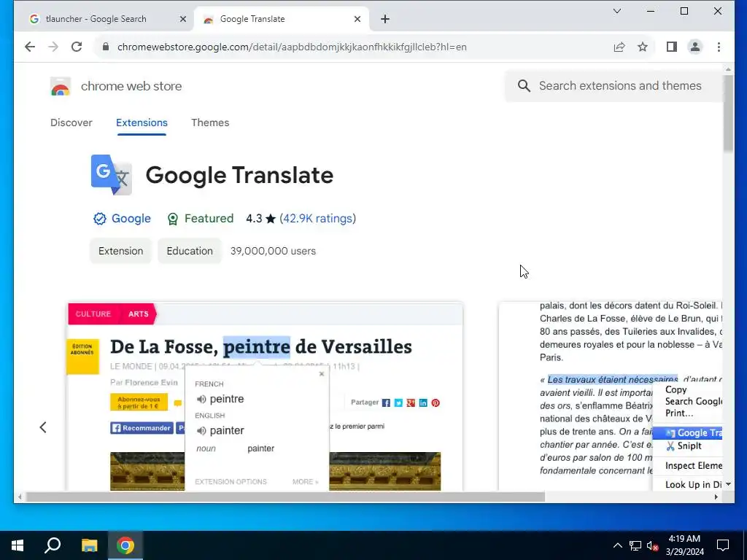Open the Discover tab
Viewport: 747px width, 560px height.
click(x=71, y=122)
